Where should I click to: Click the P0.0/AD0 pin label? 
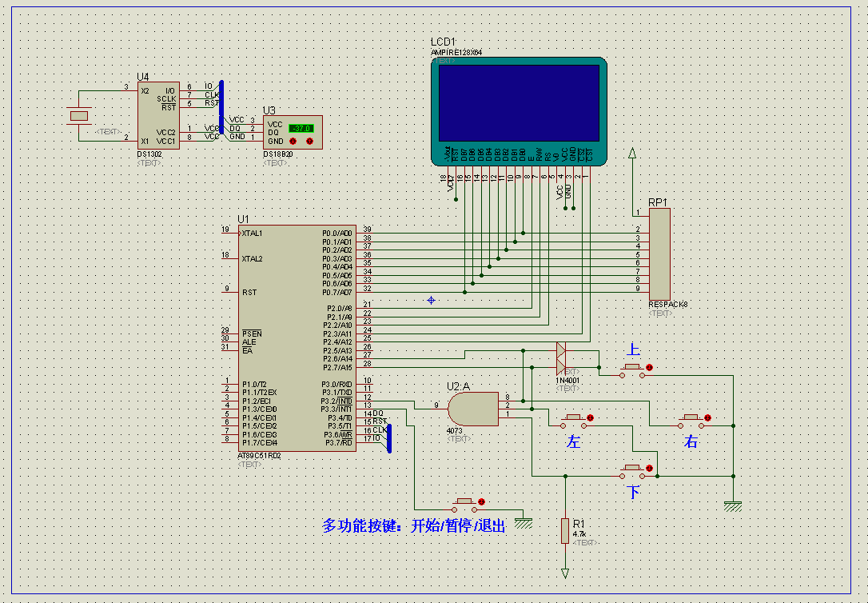337,233
